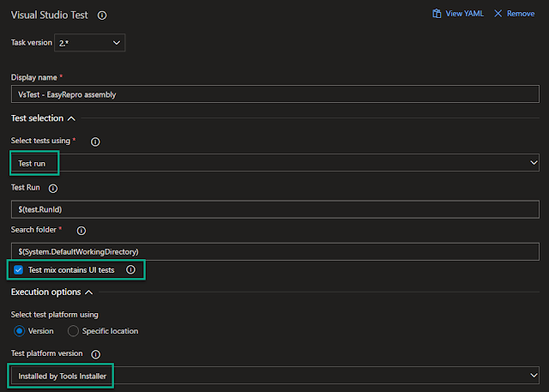Open the Task version dropdown
The width and height of the screenshot is (549, 392).
[89, 42]
